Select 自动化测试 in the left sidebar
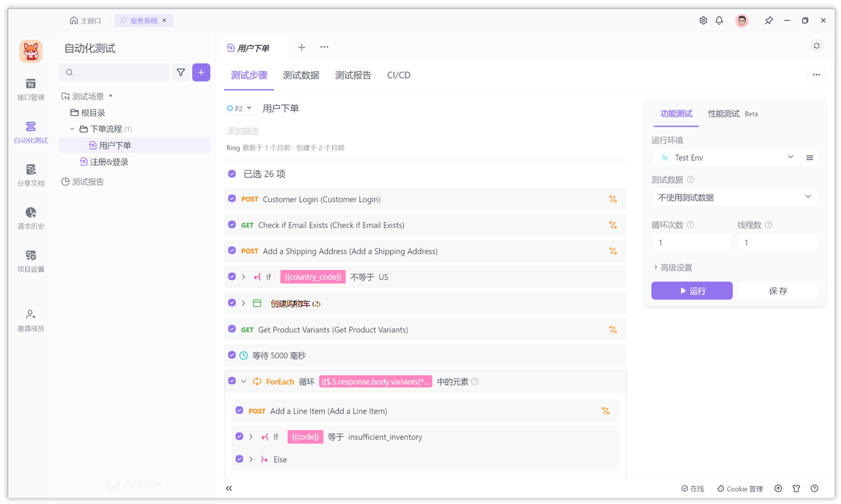This screenshot has height=504, width=841. click(x=30, y=131)
